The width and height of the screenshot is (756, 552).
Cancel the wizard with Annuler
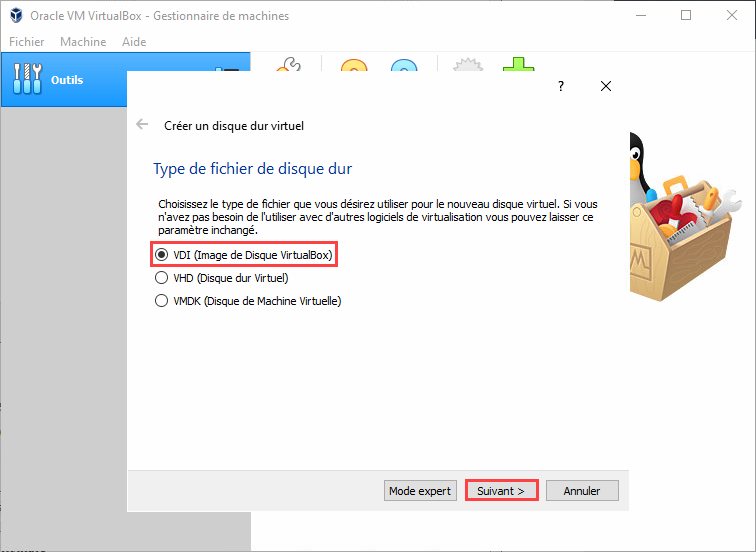(582, 491)
